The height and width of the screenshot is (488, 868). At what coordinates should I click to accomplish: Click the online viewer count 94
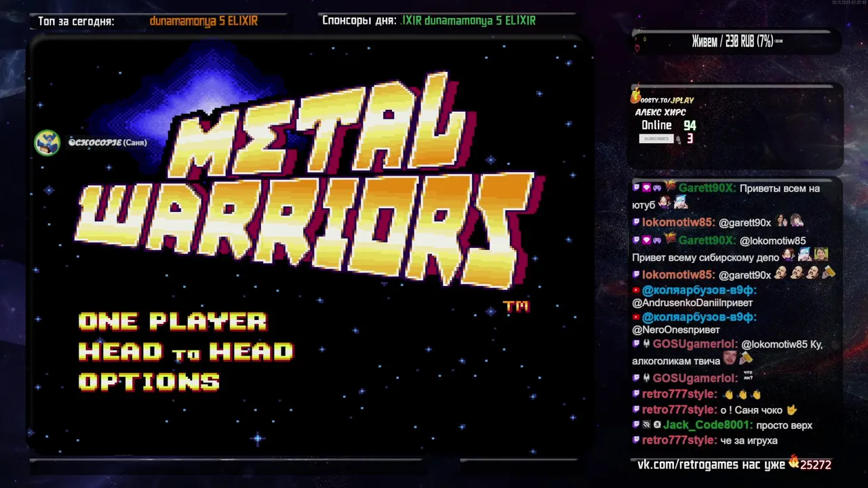tap(690, 125)
